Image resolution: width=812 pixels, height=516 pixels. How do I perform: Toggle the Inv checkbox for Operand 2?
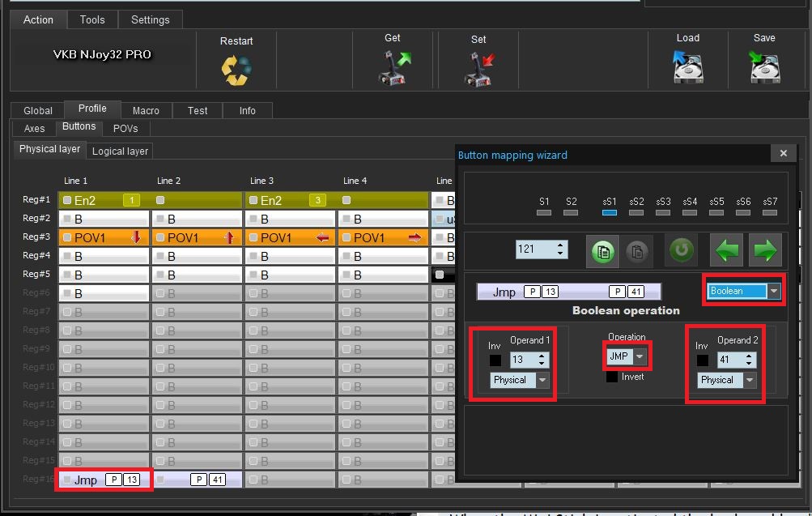[x=702, y=360]
